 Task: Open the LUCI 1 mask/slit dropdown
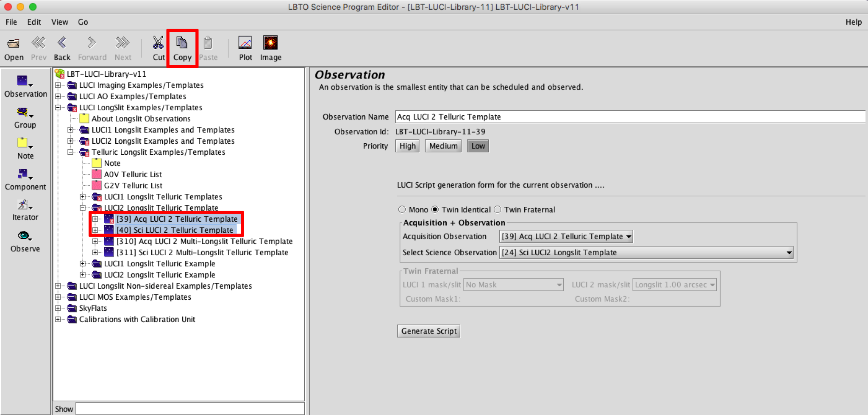pos(513,285)
